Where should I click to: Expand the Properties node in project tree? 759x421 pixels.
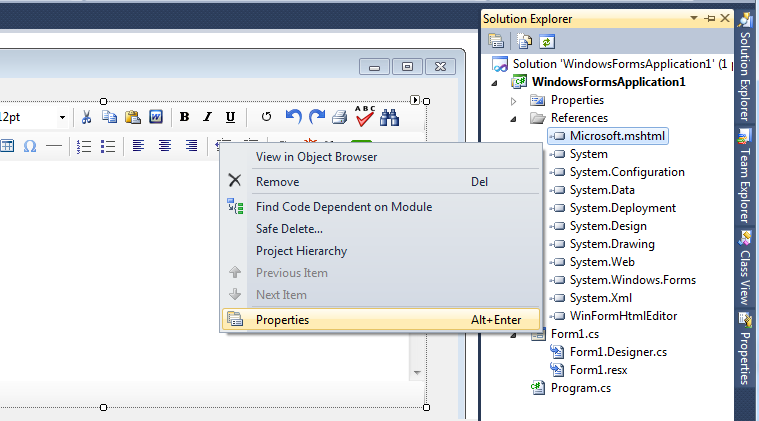tap(514, 100)
